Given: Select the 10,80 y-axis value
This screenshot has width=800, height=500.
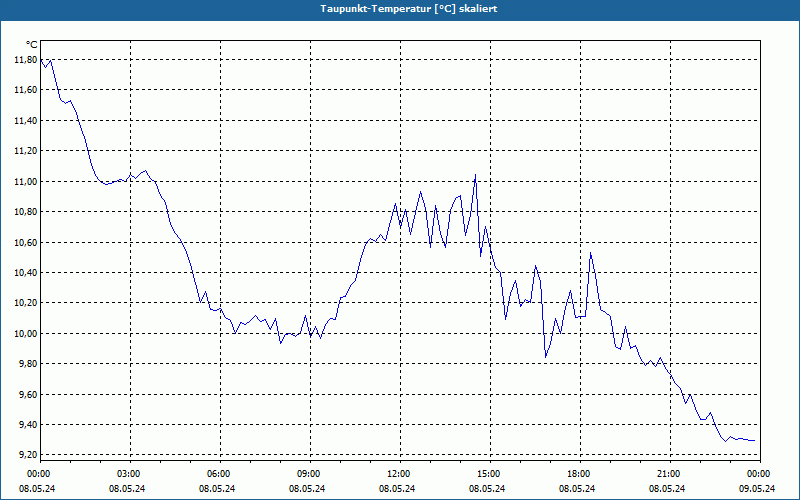Looking at the screenshot, I should point(26,212).
